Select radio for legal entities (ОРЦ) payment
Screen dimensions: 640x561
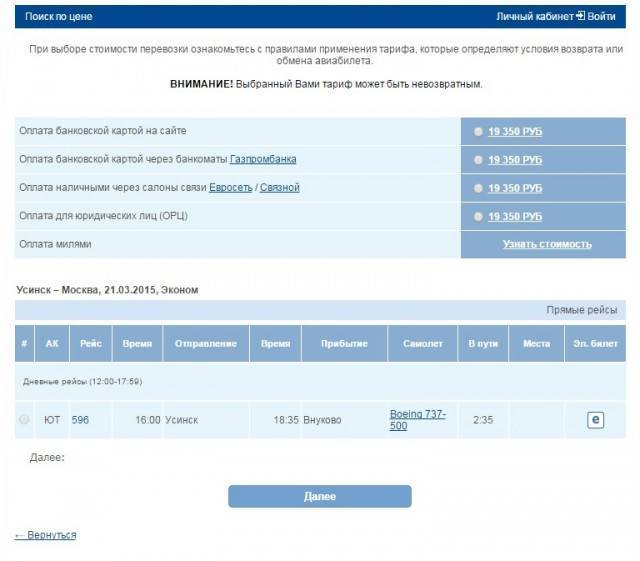click(478, 216)
